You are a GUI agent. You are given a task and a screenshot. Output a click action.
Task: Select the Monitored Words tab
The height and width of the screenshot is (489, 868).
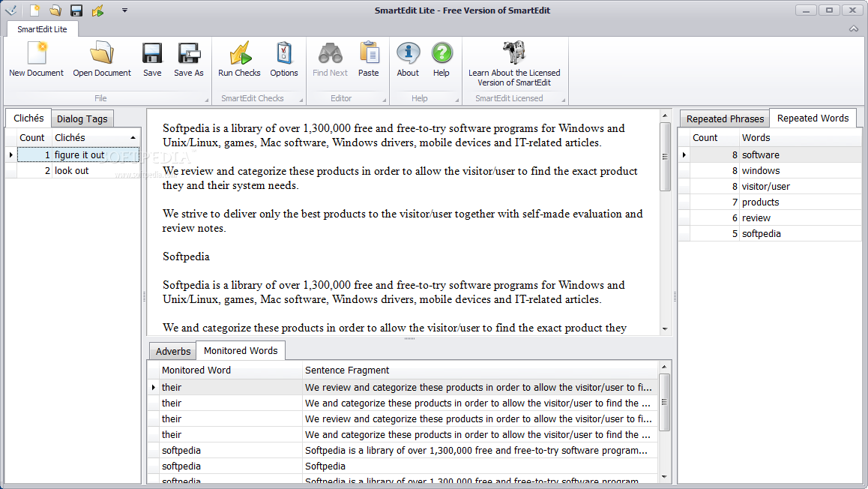pyautogui.click(x=241, y=350)
